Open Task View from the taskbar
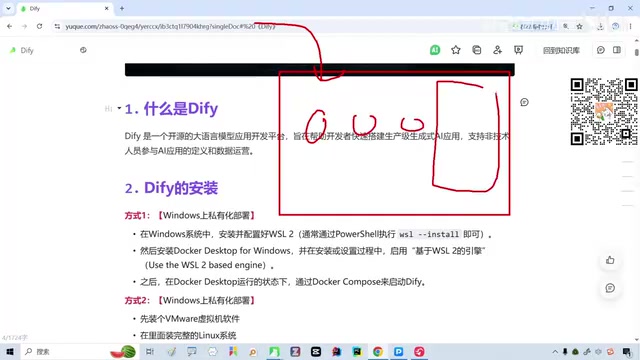Viewport: 640px width, 360px height. click(150, 351)
